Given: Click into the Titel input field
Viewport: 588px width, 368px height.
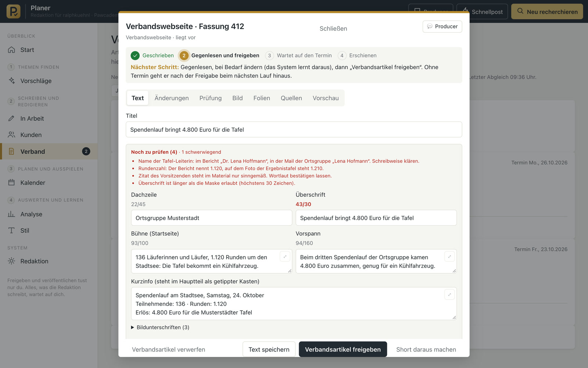Looking at the screenshot, I should pyautogui.click(x=294, y=130).
